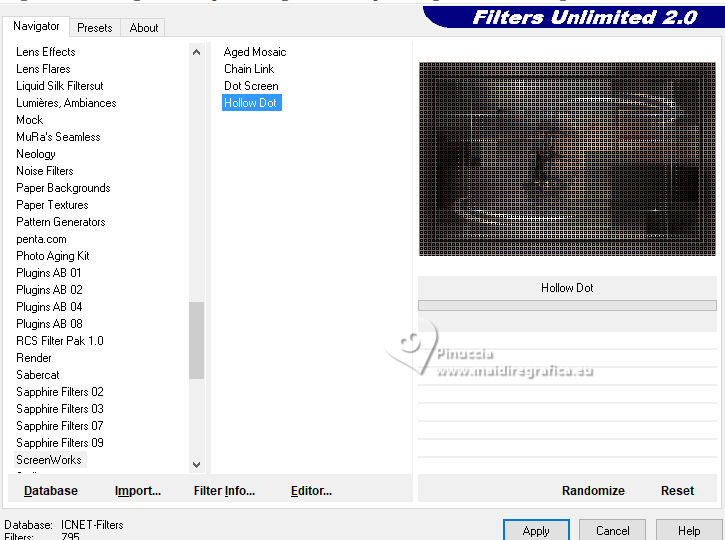
Task: Select Plugins AB 04 category
Action: tap(49, 307)
